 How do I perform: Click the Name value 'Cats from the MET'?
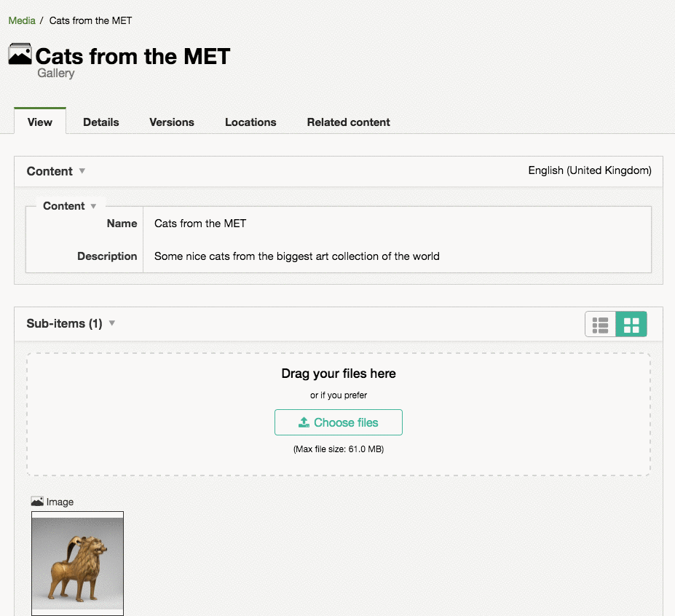click(x=200, y=224)
